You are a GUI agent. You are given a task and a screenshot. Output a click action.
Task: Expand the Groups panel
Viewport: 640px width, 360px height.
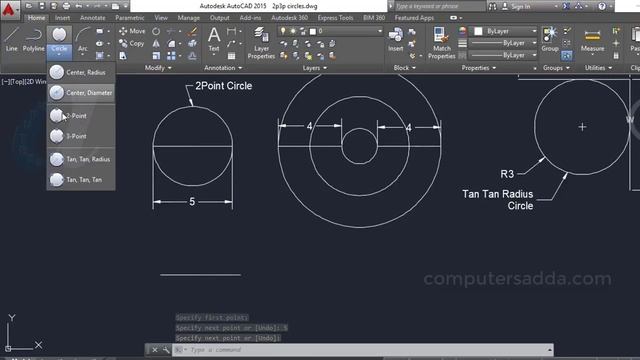556,68
